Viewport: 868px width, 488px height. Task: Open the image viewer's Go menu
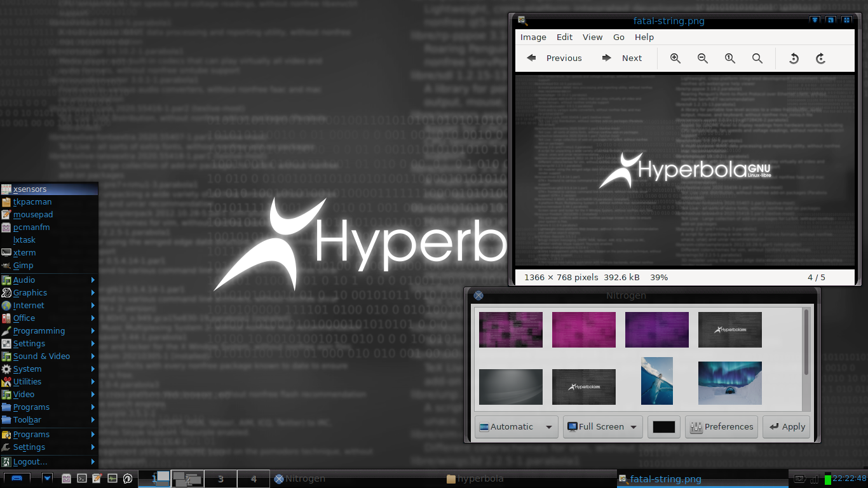coord(619,37)
